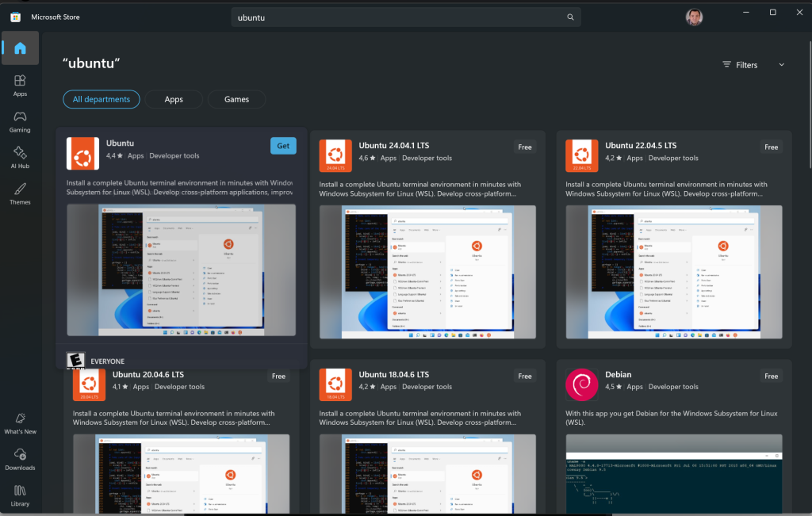Open What's New in the sidebar
The image size is (812, 516).
20,422
